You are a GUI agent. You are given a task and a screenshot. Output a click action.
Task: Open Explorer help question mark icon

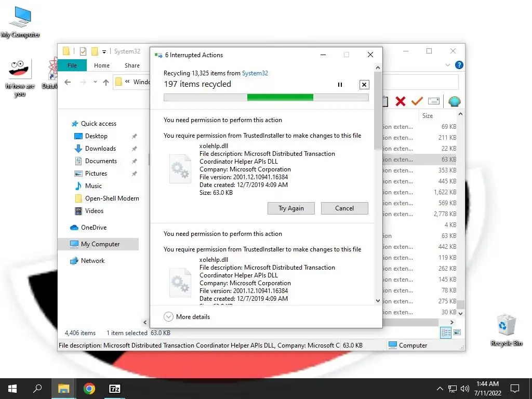tap(459, 65)
